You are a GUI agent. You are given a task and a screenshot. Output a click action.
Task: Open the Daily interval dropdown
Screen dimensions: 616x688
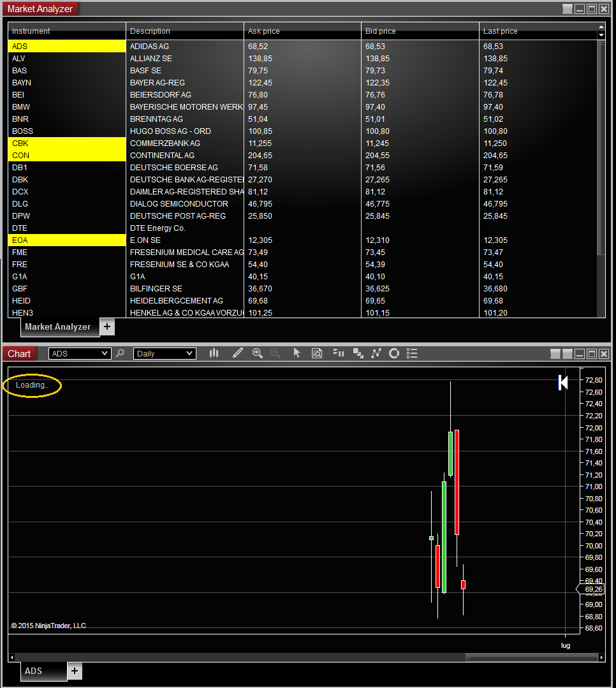[x=165, y=354]
